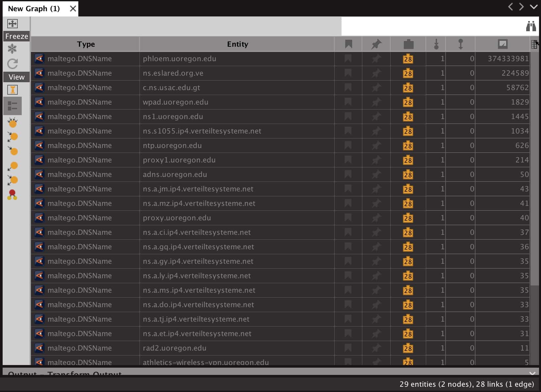Select the ns.s1055.ip4.verteiltesysteme.net row
The height and width of the screenshot is (392, 541).
(280, 131)
